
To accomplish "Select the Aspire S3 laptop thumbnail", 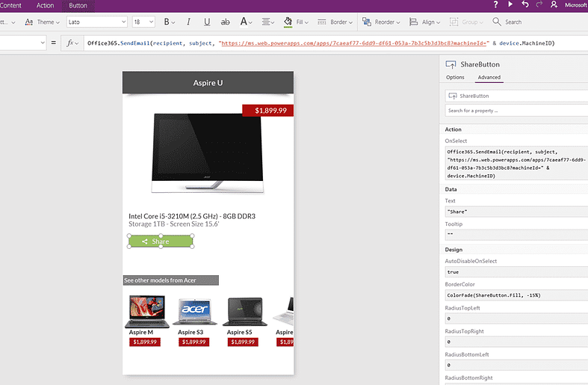I will [x=195, y=312].
